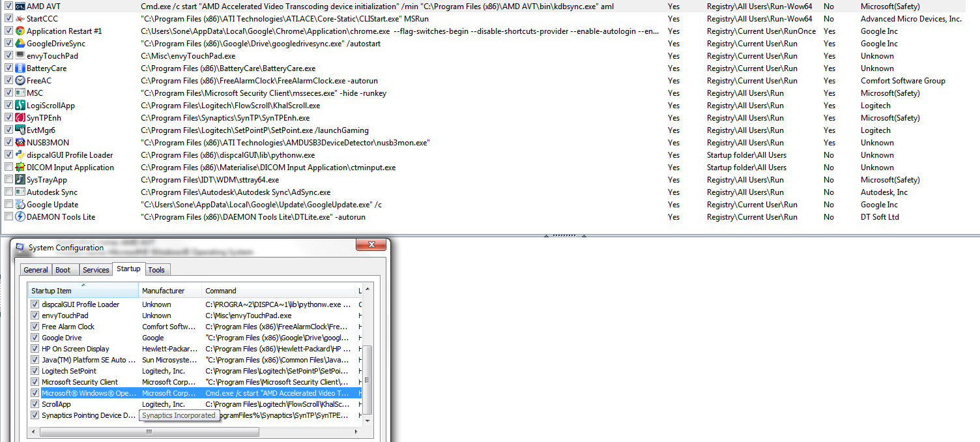The image size is (980, 442).
Task: Click the EvtMgr6 Logitech icon
Action: click(x=20, y=130)
